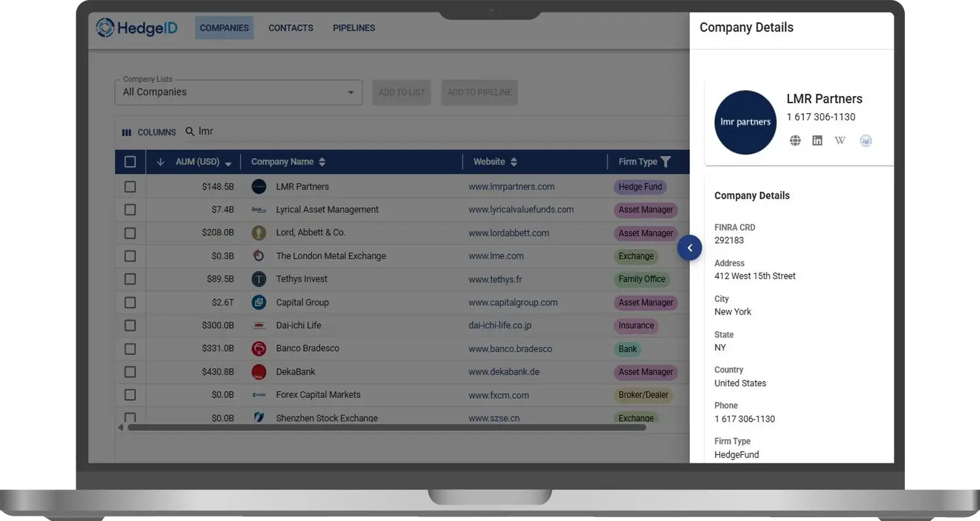Viewport: 980px width, 521px height.
Task: Click the LMR Partners round logo
Action: tap(745, 122)
